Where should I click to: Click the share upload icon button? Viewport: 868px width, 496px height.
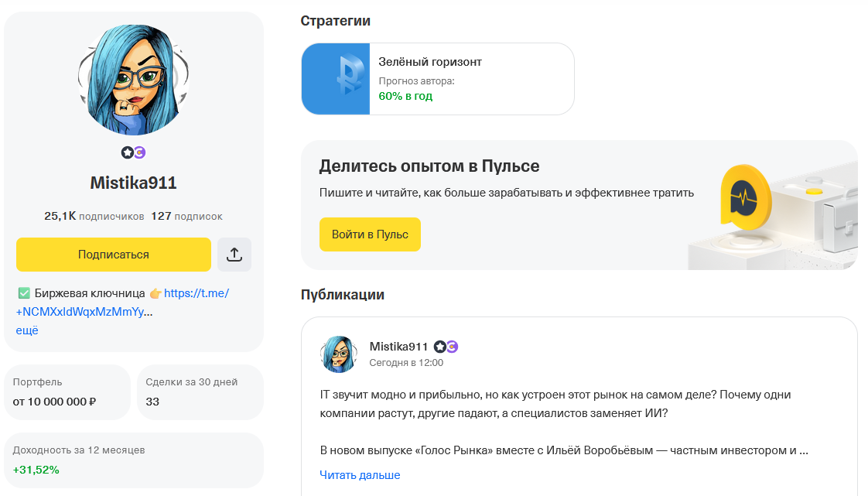click(x=234, y=255)
